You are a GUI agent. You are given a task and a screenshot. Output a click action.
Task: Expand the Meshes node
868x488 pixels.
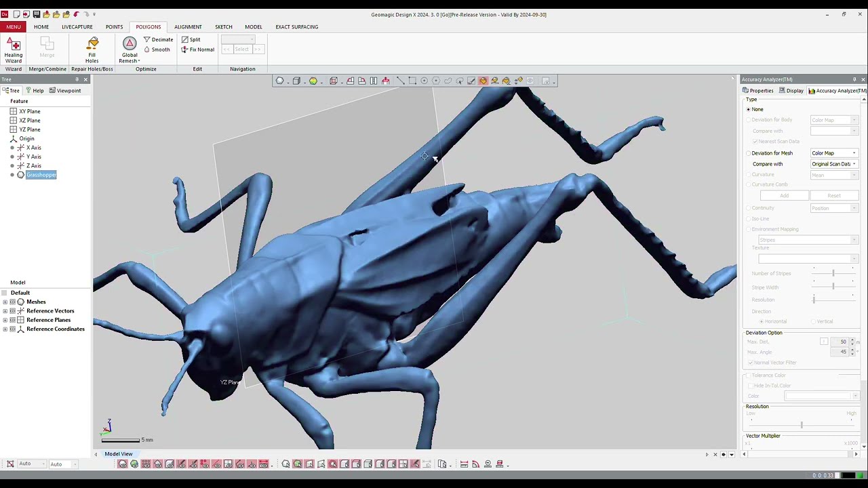click(x=5, y=302)
